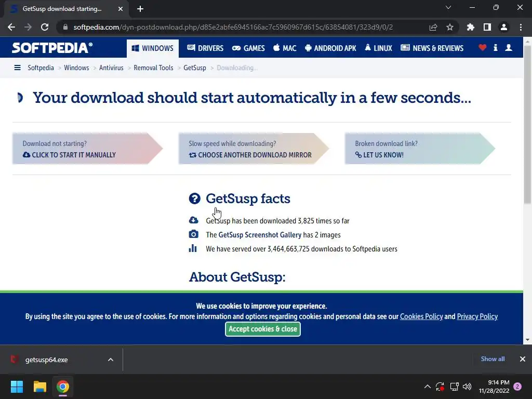Click the info 'i' icon in Softpedia header
Viewport: 532px width, 399px height.
(495, 48)
